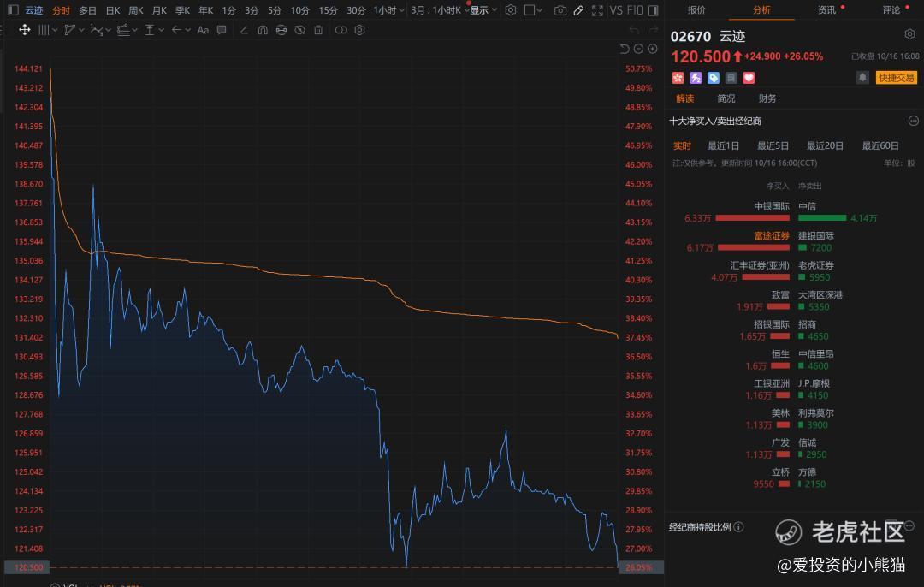Select the crosshair move cursor tool

coord(24,29)
